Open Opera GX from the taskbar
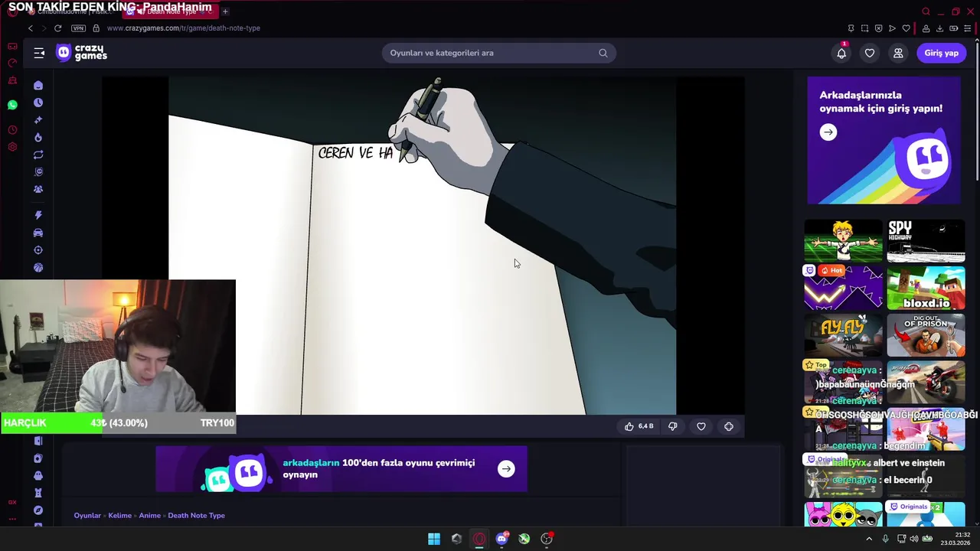 point(479,539)
